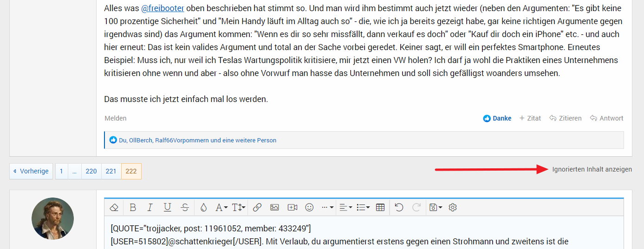644x249 pixels.
Task: Open the font size dropdown
Action: click(x=238, y=207)
